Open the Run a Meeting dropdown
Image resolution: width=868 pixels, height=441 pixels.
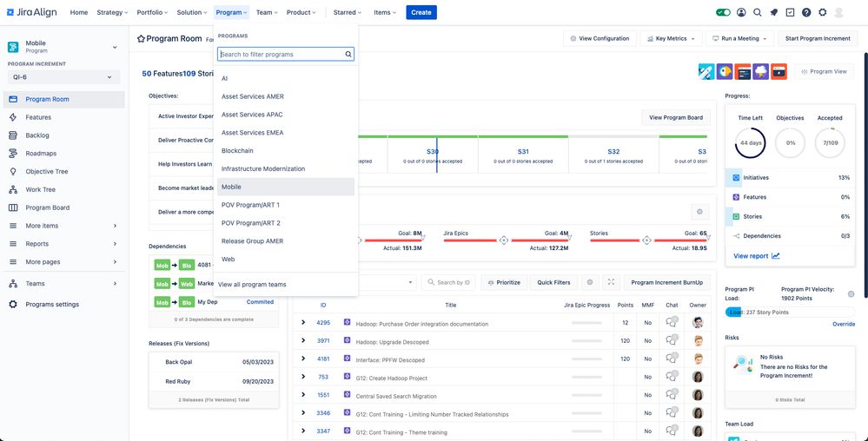coord(739,39)
